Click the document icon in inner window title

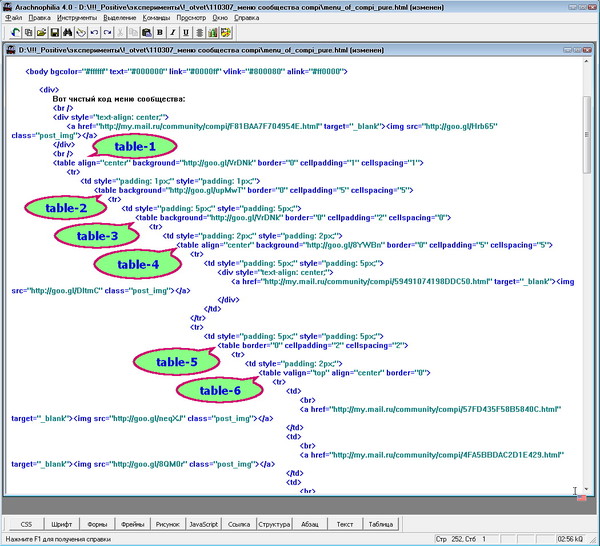[11, 50]
